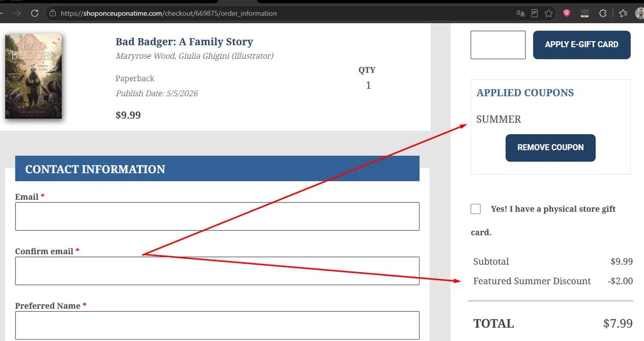View site information lock icon
Screen dimensions: 644x341
(53, 13)
